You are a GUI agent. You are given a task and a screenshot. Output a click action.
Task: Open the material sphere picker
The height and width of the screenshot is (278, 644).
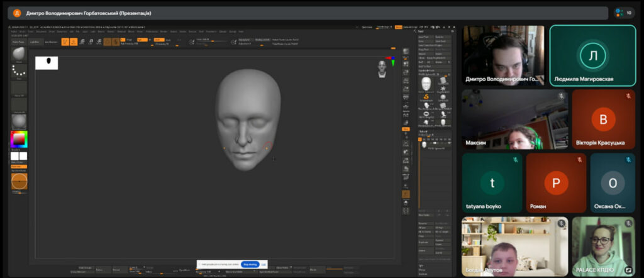point(19,120)
